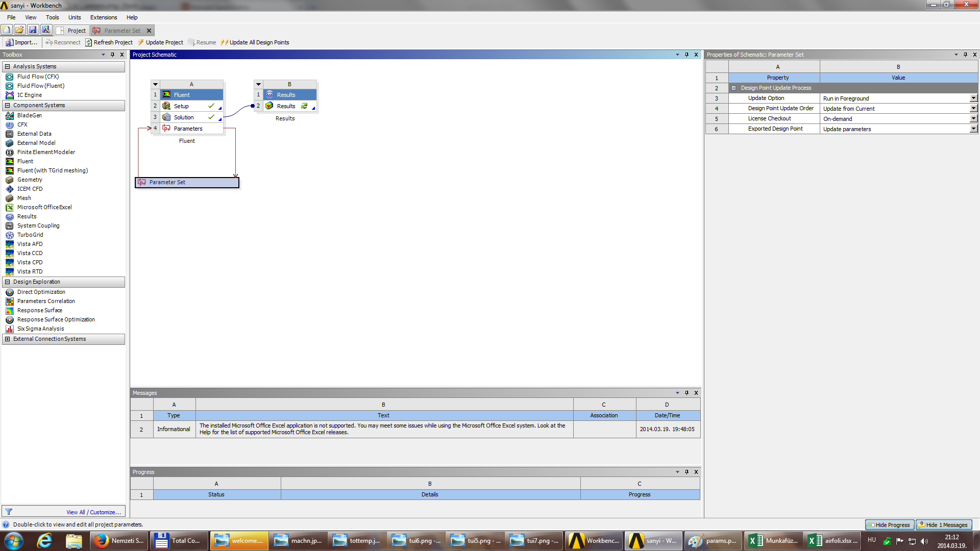Click Update All Design Points
The height and width of the screenshot is (551, 980).
click(255, 42)
